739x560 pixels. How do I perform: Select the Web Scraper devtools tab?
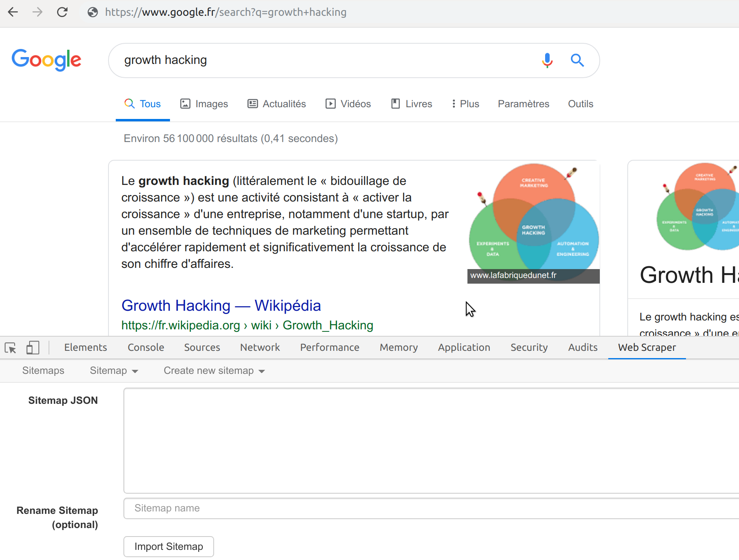(x=647, y=348)
